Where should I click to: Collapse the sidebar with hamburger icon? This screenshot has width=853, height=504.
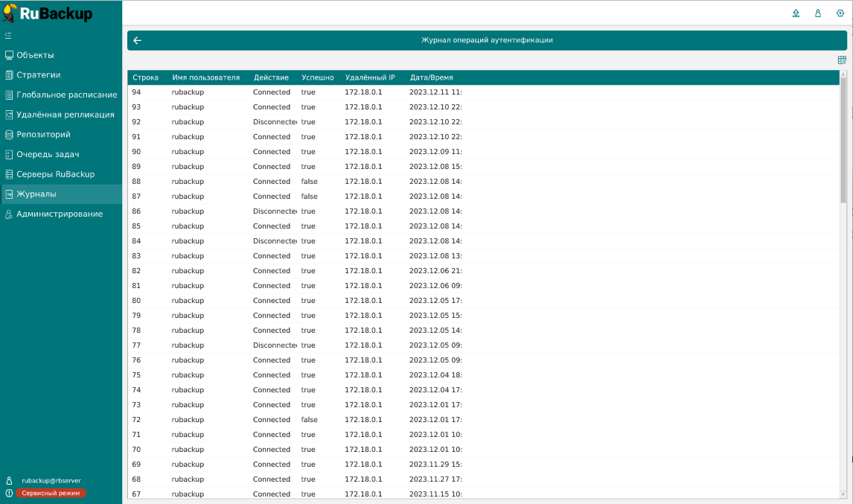click(8, 35)
